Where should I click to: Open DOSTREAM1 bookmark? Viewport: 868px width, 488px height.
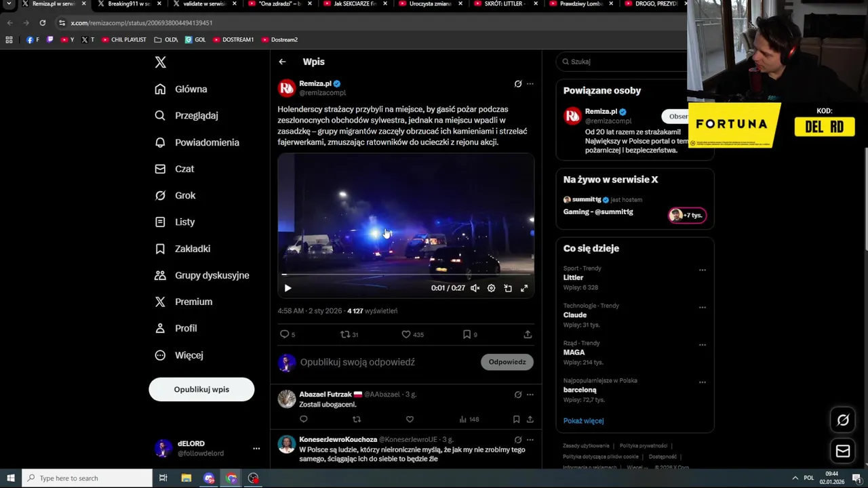pyautogui.click(x=233, y=40)
